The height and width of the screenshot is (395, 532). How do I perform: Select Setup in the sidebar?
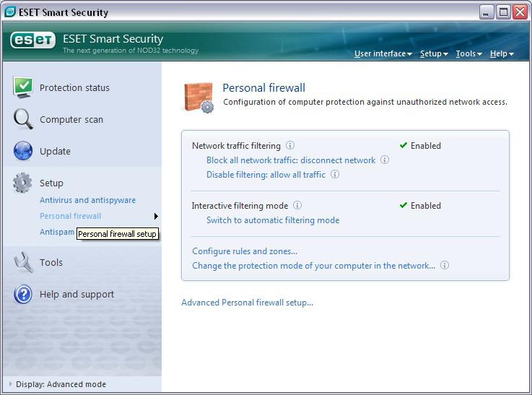51,183
